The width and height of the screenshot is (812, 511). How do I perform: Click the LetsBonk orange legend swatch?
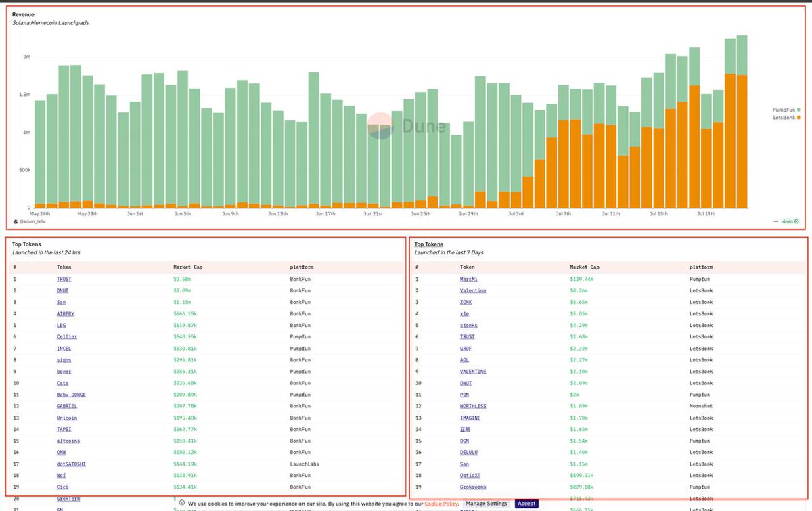click(x=799, y=118)
